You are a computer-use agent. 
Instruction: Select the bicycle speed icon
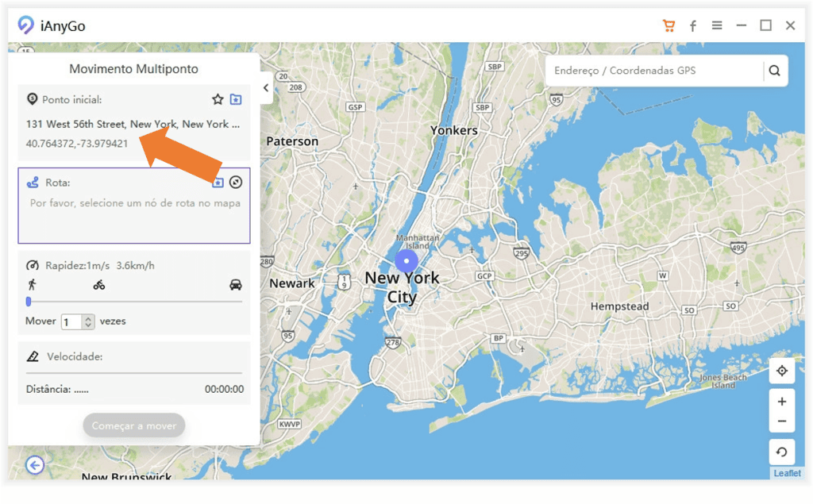tap(99, 285)
